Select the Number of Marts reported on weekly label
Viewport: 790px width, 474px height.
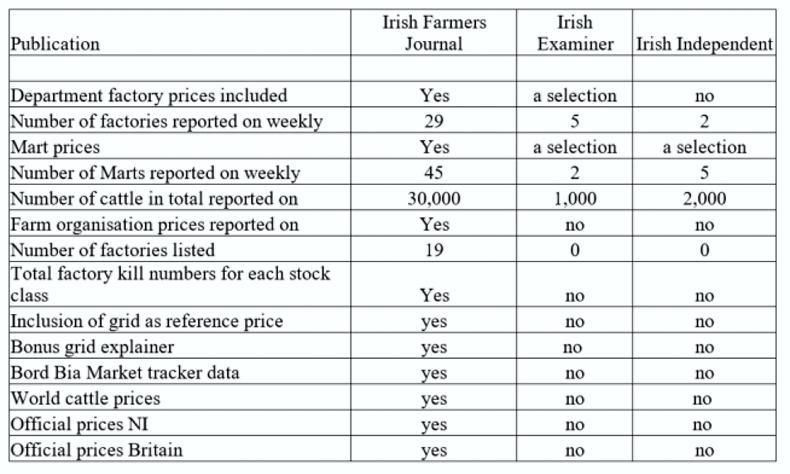point(155,173)
